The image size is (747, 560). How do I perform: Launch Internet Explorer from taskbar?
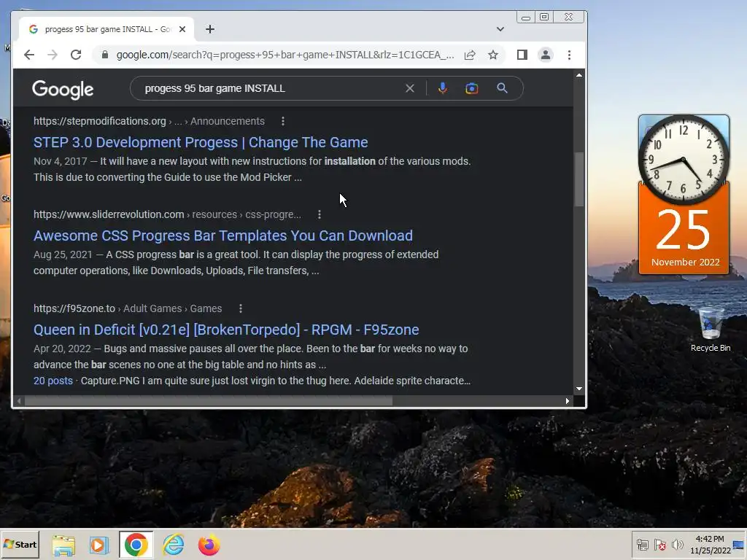(x=174, y=545)
